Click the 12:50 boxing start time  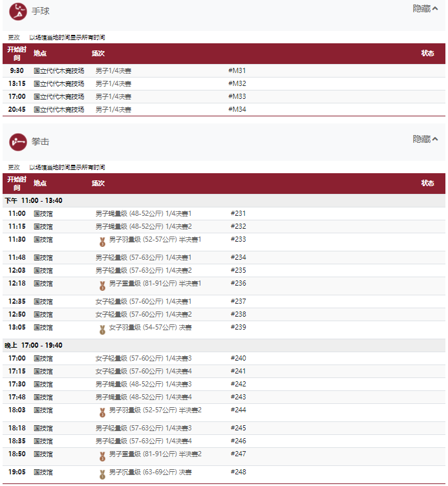[x=17, y=315]
